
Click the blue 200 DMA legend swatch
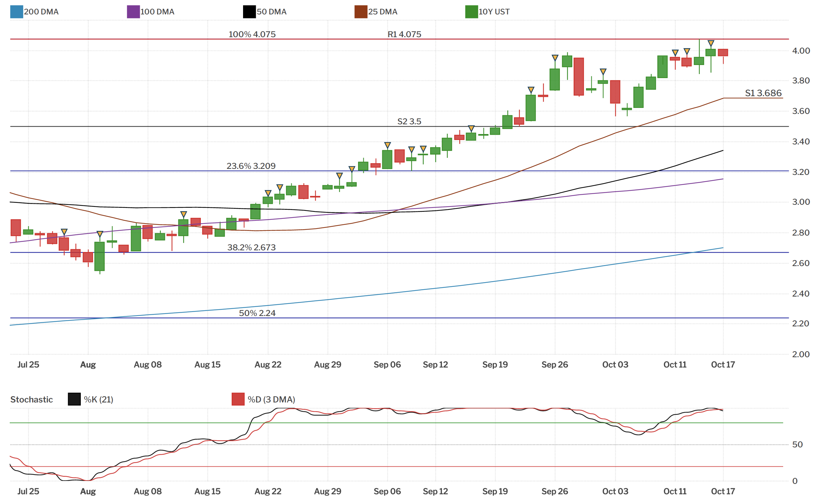tap(16, 12)
